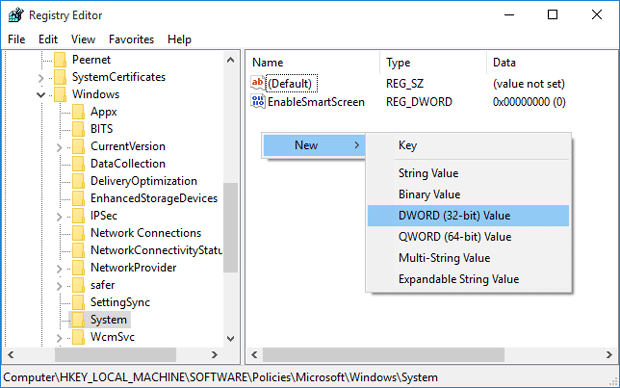
Task: Click the System folder icon
Action: (x=78, y=320)
